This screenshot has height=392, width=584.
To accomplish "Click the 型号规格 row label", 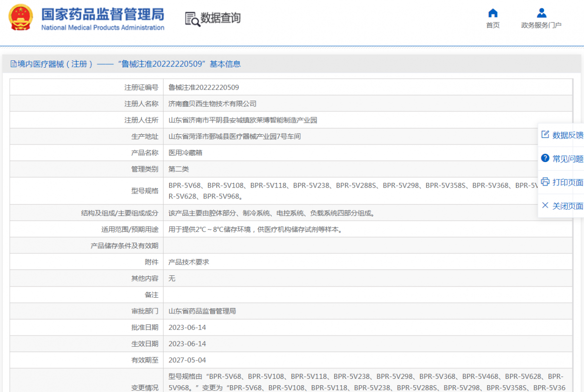I will tap(145, 191).
